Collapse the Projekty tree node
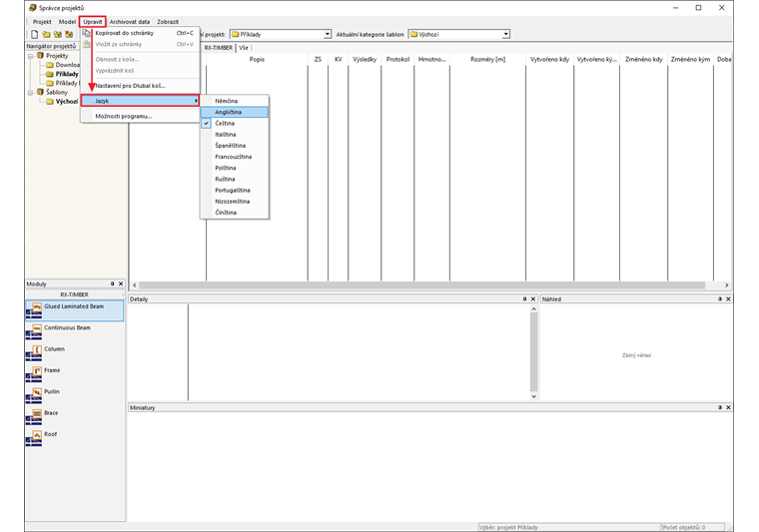759x532 pixels. [31, 56]
